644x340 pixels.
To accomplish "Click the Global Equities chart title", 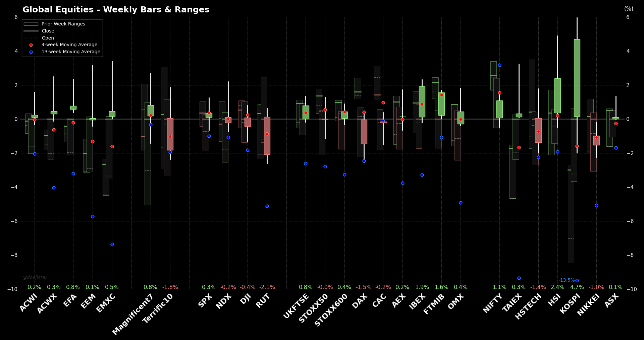I will [116, 9].
